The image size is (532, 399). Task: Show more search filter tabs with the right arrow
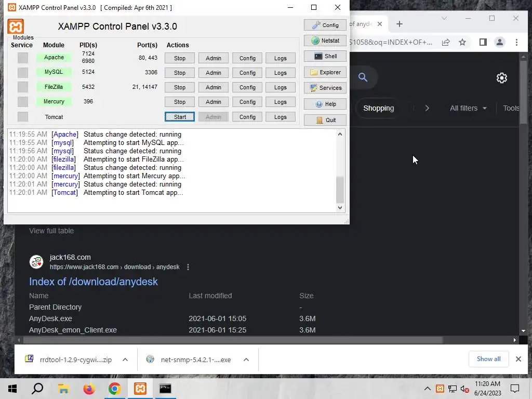[427, 108]
